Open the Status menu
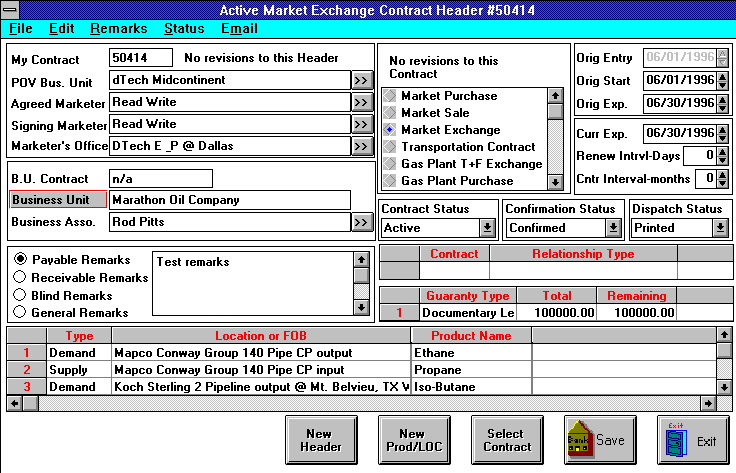Viewport: 736px width, 473px height. tap(184, 29)
